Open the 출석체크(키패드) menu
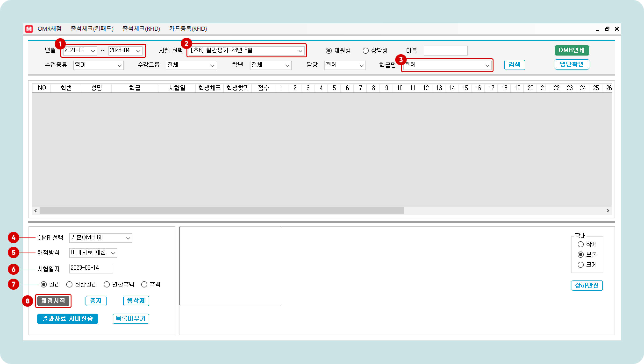This screenshot has width=644, height=364. click(x=92, y=29)
